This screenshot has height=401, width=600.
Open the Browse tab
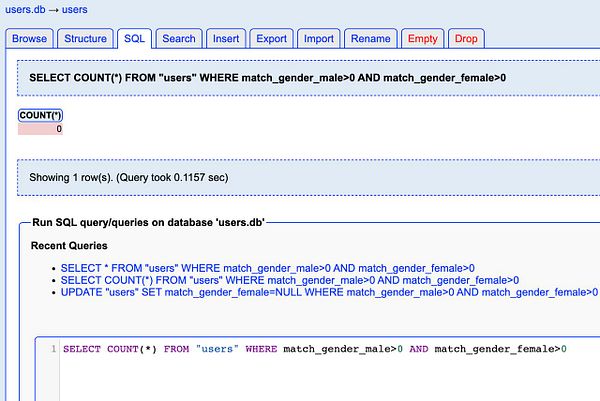pos(29,39)
